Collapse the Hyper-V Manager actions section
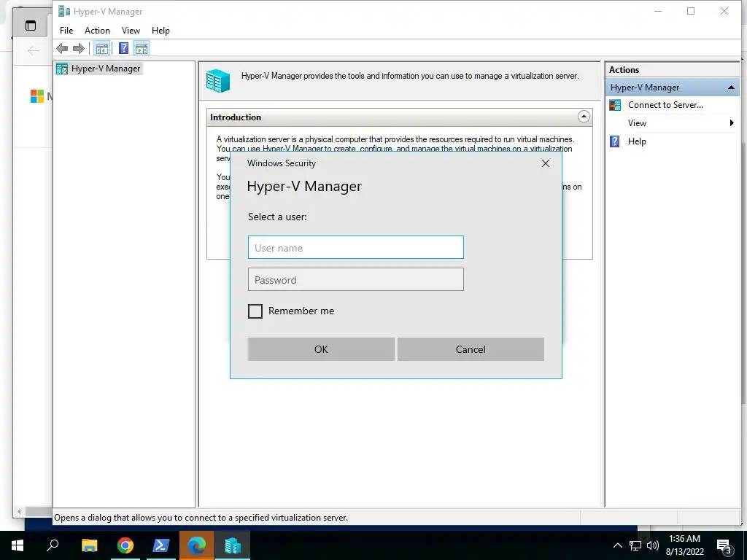747x560 pixels. coord(731,87)
